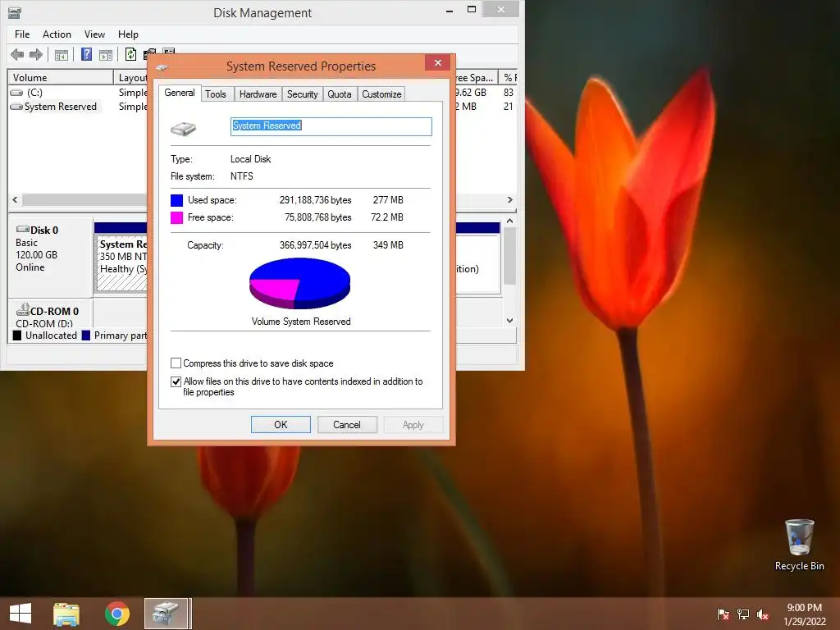Click the greyed Apply button

(x=413, y=425)
